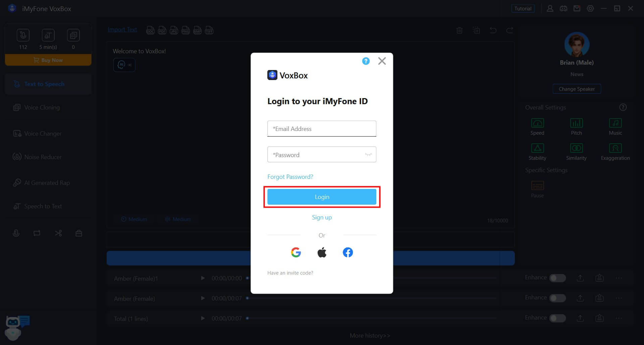This screenshot has width=644, height=345.
Task: Sign in with Google icon
Action: [296, 252]
